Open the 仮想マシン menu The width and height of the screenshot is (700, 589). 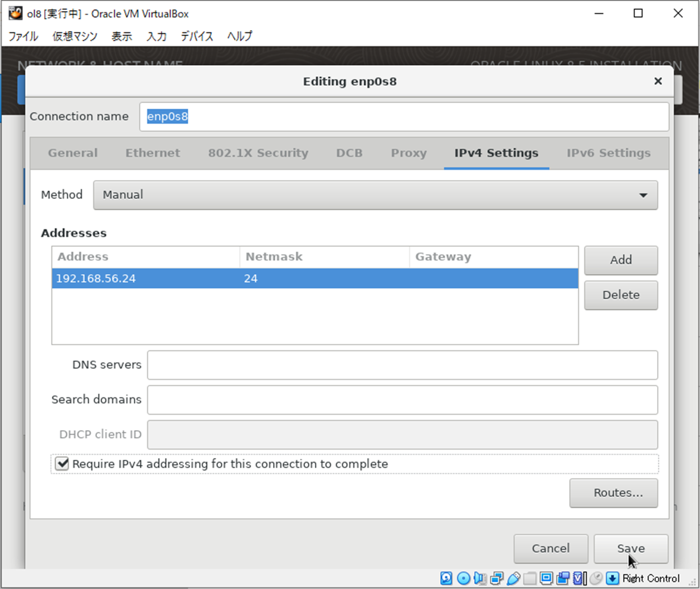(x=75, y=36)
